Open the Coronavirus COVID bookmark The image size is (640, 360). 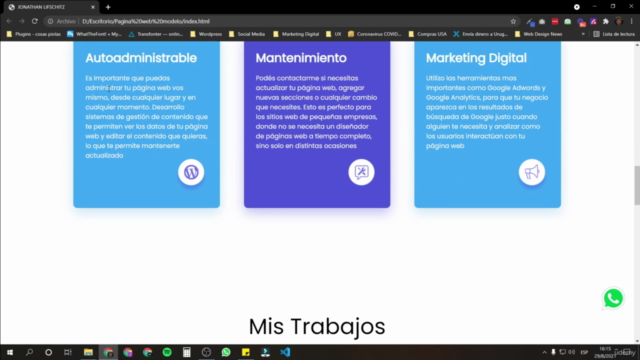[x=375, y=34]
